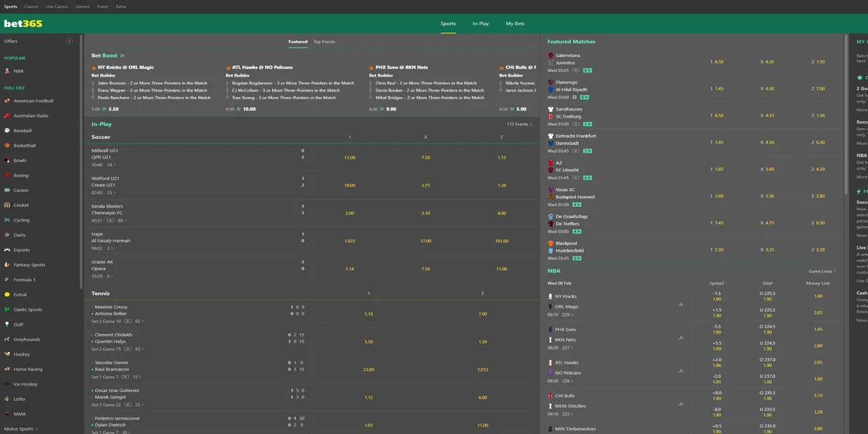Viewport: 868px width, 434px height.
Task: Expand the Bet Boost arrows
Action: click(x=122, y=56)
